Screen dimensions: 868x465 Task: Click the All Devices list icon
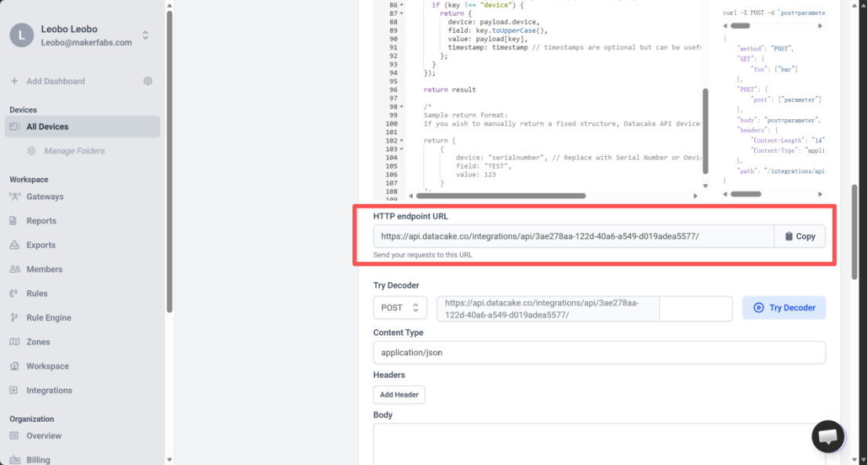tap(14, 126)
